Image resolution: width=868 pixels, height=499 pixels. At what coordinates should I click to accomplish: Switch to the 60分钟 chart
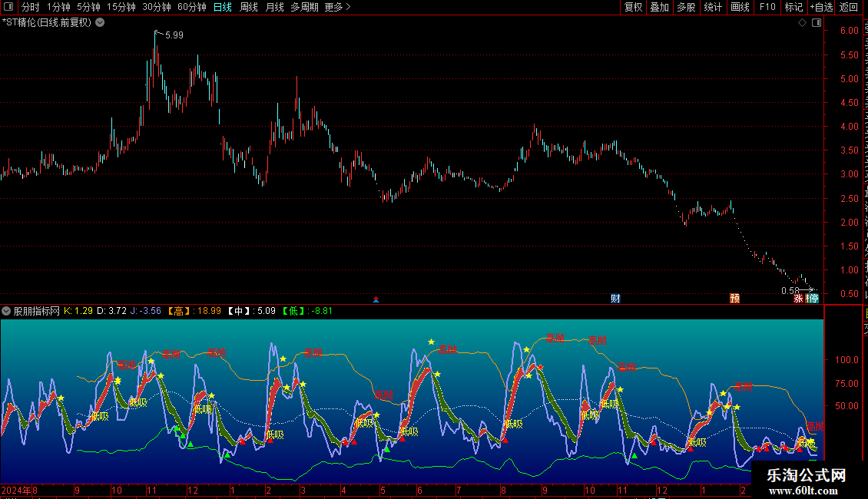[192, 7]
